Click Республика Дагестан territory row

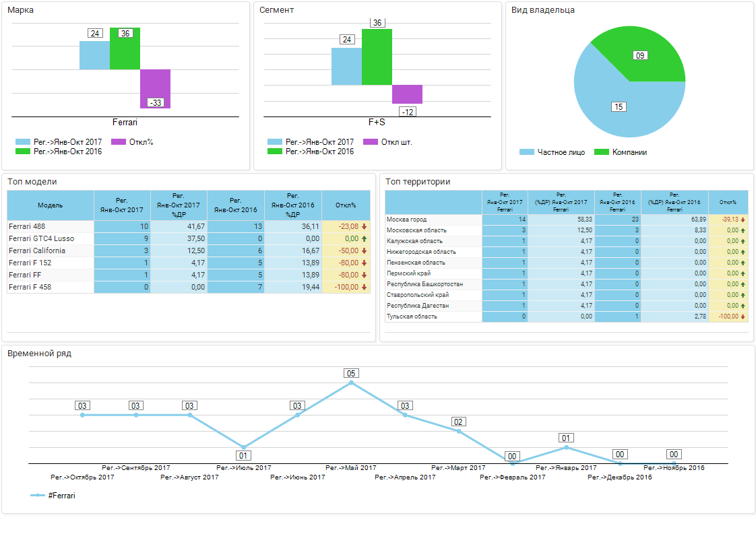tap(567, 306)
